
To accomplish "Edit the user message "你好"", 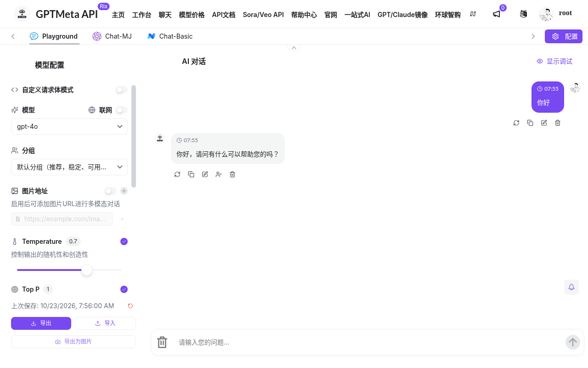I will tap(544, 123).
